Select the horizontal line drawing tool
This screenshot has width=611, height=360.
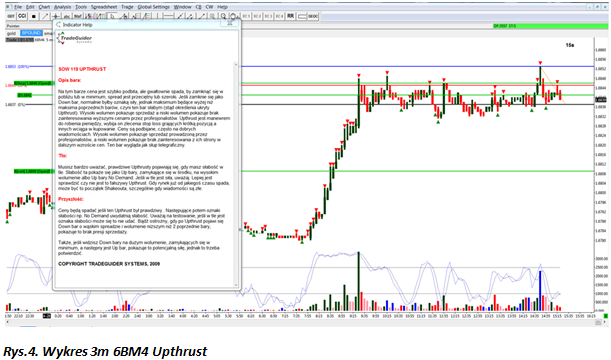pos(168,16)
